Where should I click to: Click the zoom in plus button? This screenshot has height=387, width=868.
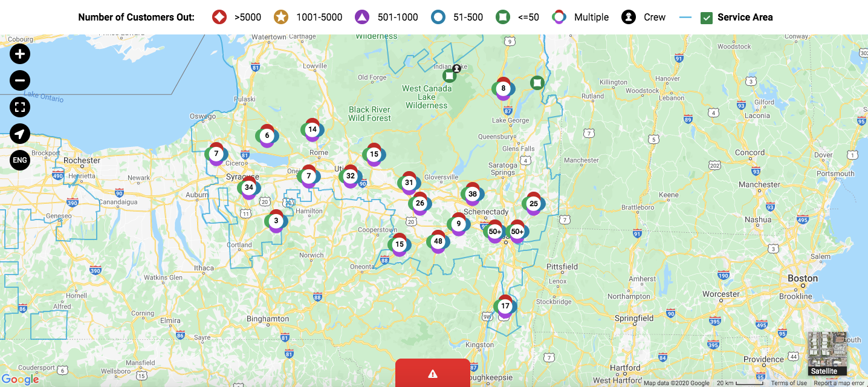pos(20,54)
